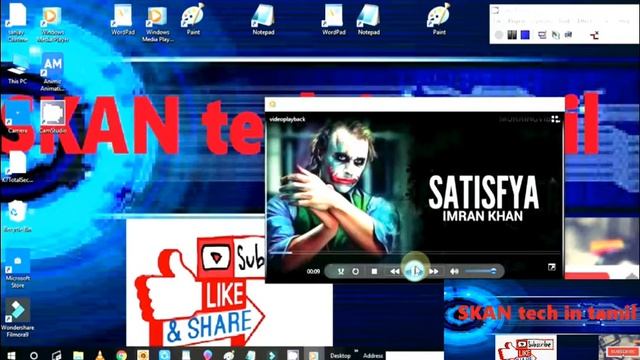The height and width of the screenshot is (360, 640).
Task: Open WordPad shortcut beside Windows Media Player icon
Action: click(123, 20)
